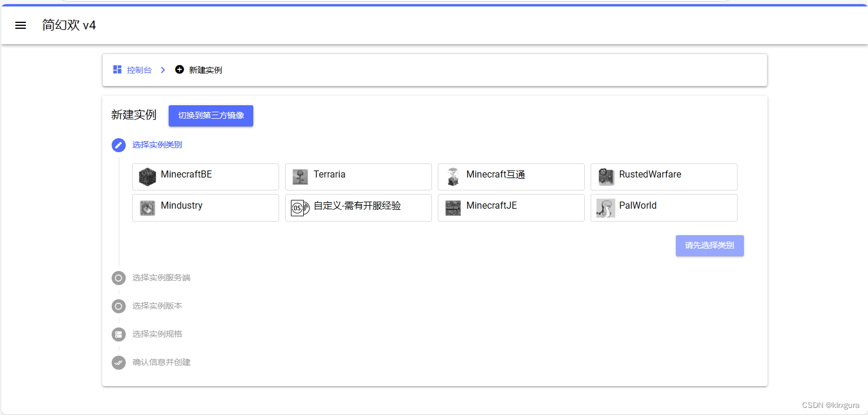Open the 选择实例类别 step label
The width and height of the screenshot is (868, 415).
click(x=157, y=145)
